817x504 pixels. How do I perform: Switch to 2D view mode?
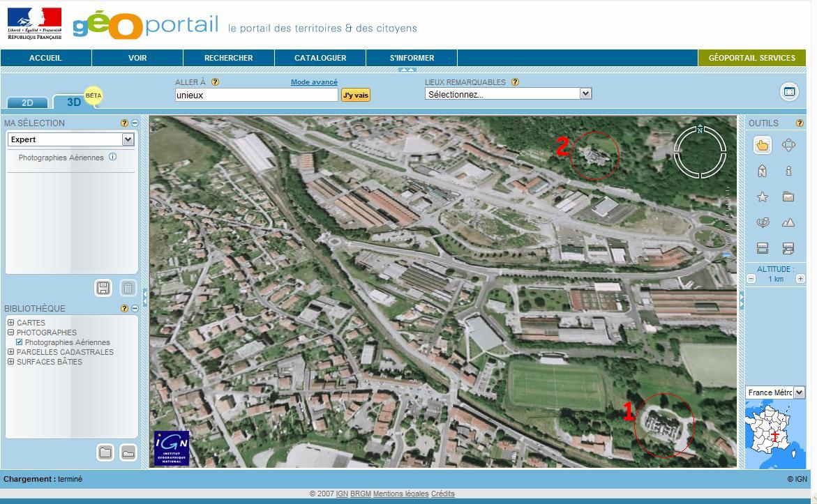tap(27, 102)
